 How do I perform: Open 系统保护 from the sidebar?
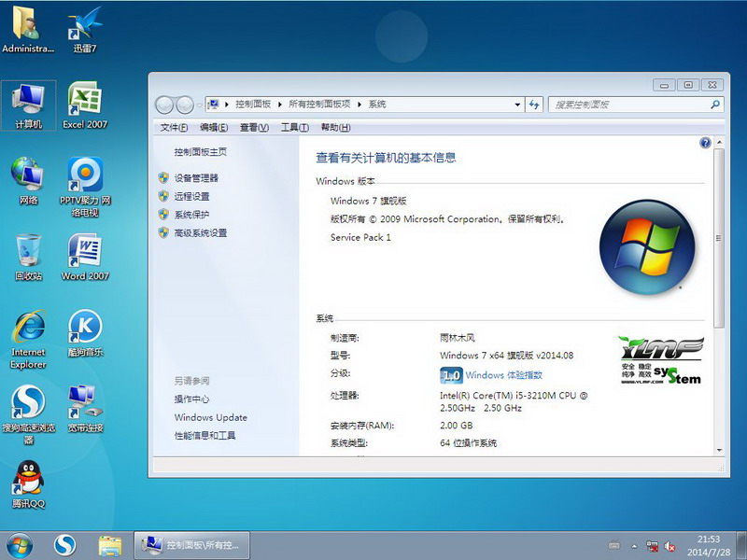(191, 215)
